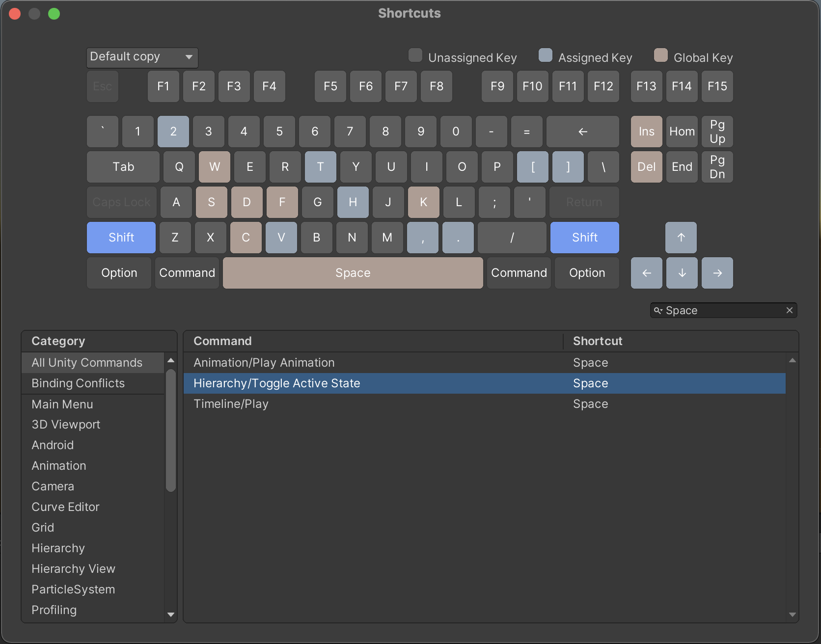Viewport: 821px width, 644px height.
Task: Open the Default copy profile dropdown
Action: [141, 57]
